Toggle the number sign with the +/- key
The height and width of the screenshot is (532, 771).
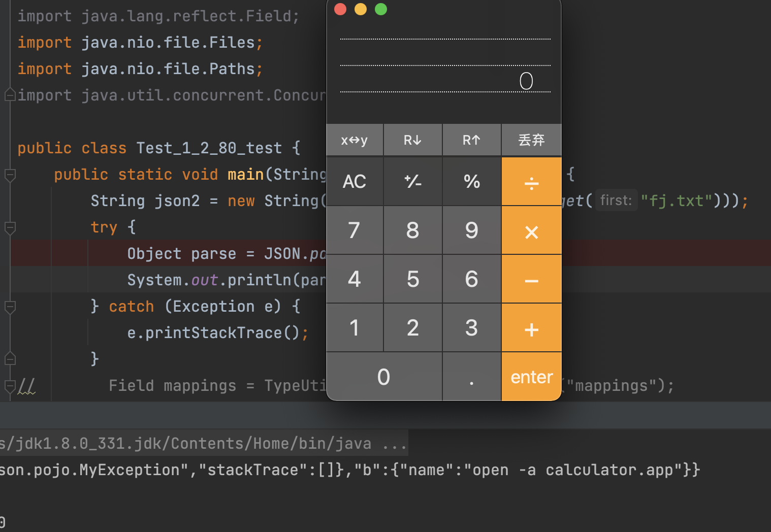(x=412, y=181)
